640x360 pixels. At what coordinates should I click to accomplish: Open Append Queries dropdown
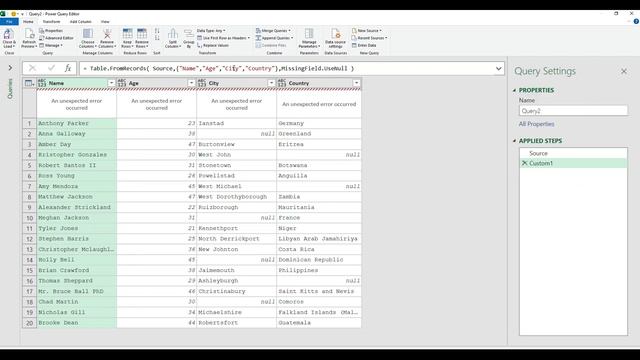(x=274, y=38)
